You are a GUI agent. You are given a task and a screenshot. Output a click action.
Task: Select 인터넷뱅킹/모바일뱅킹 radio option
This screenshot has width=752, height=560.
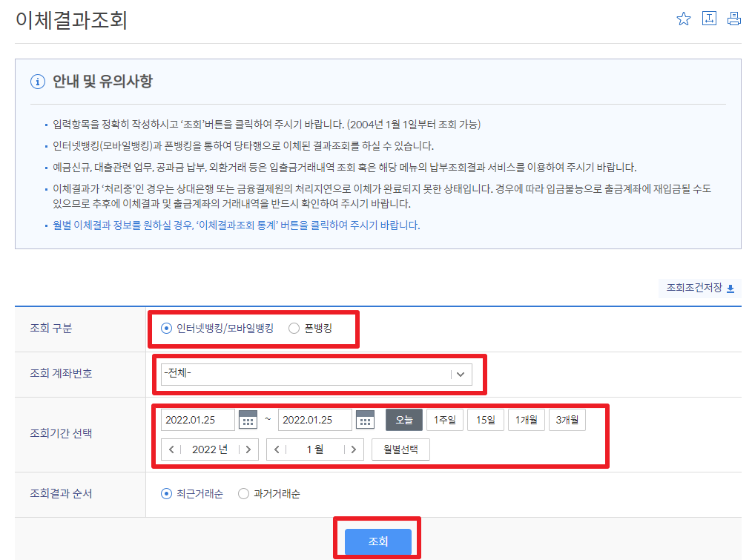pyautogui.click(x=166, y=329)
